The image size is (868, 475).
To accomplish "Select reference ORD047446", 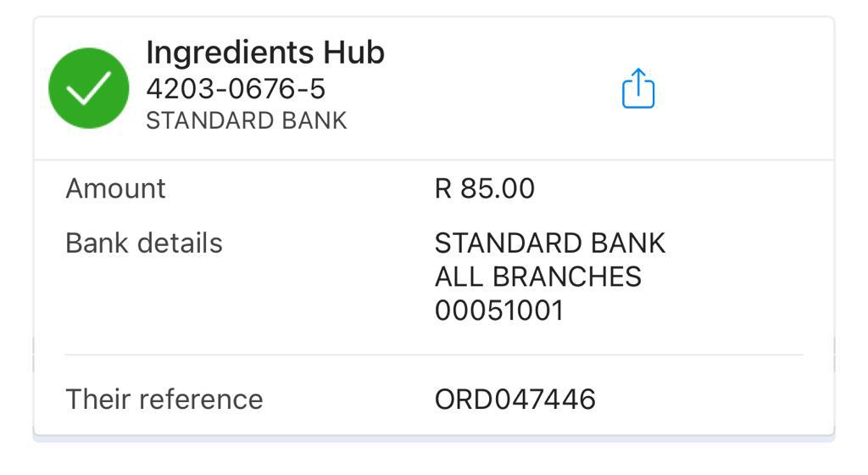I will tap(515, 400).
